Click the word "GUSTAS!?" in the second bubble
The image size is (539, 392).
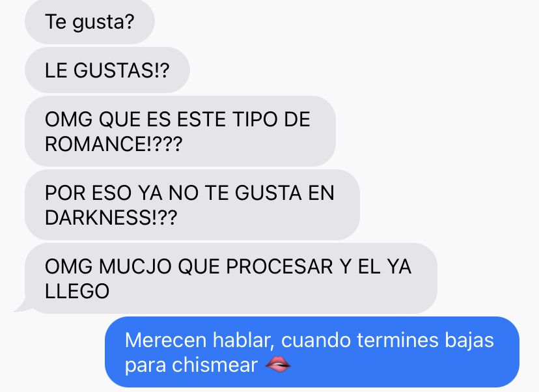[x=121, y=70]
